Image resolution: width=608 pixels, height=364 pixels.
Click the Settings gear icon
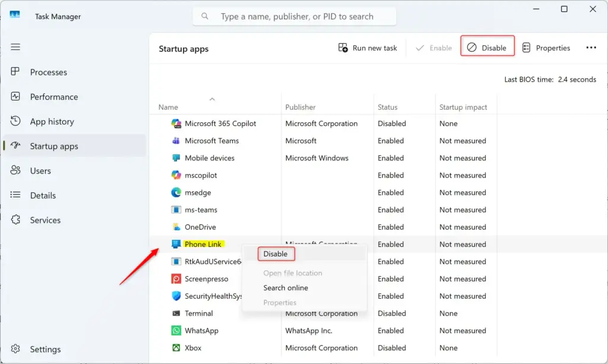pyautogui.click(x=15, y=349)
